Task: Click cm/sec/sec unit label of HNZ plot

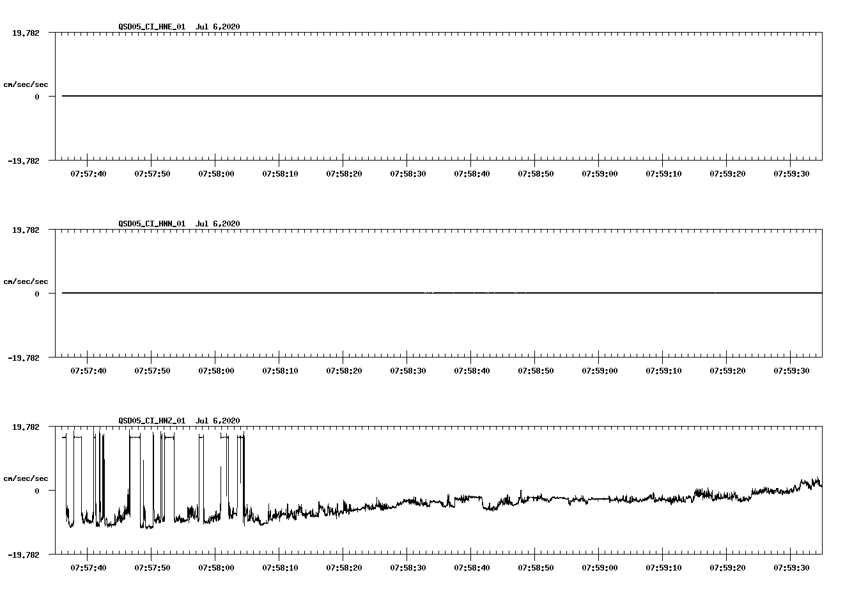Action: click(x=26, y=478)
